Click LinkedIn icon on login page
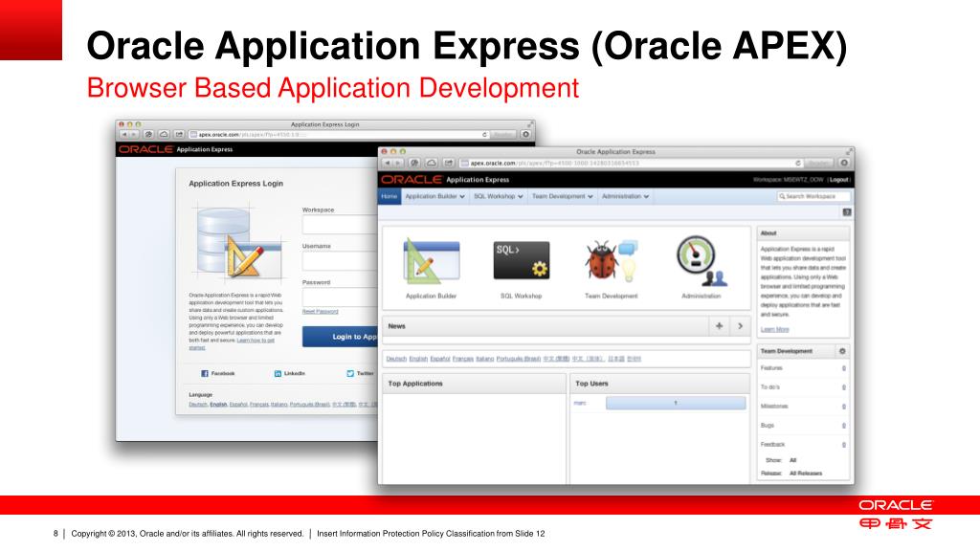 click(278, 374)
